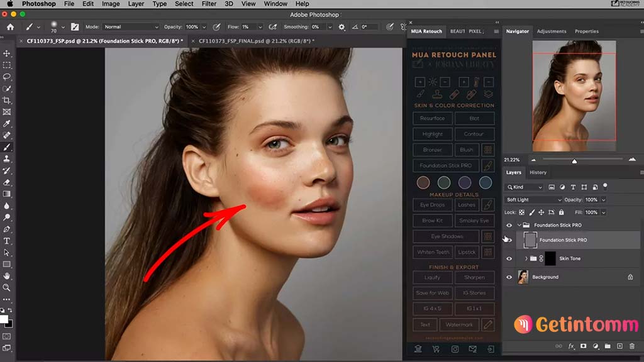The image size is (644, 362).
Task: Collapse the Foundation Stick PRO group
Action: (519, 226)
